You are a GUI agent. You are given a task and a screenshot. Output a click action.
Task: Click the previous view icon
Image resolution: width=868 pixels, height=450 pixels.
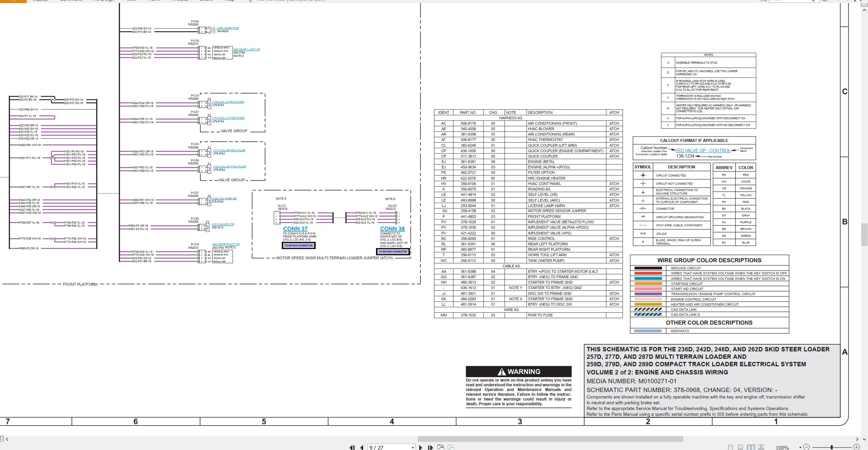(x=441, y=447)
